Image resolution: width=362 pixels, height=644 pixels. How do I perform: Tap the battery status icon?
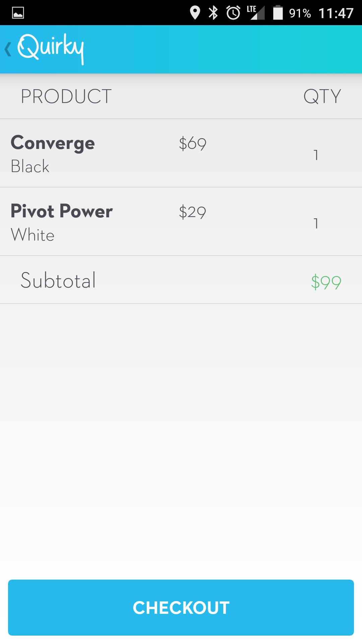[278, 13]
